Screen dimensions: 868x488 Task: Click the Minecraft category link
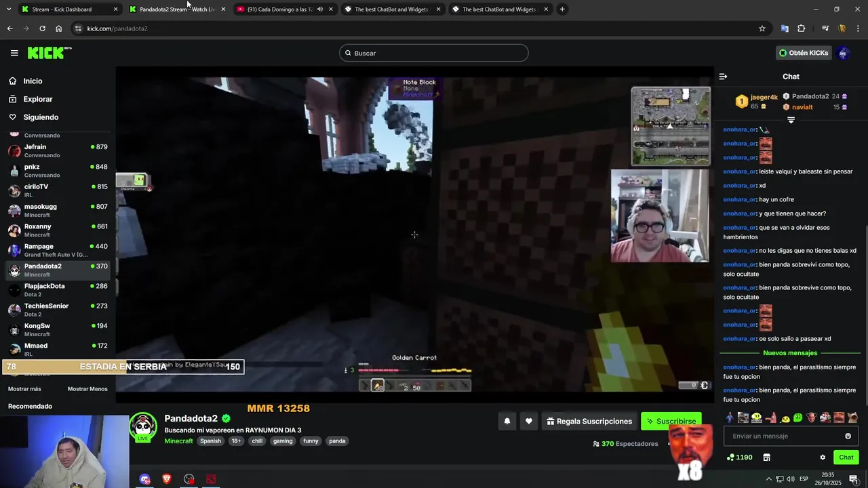(178, 441)
